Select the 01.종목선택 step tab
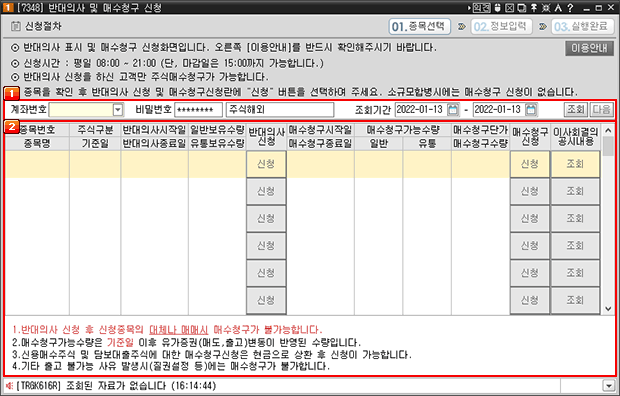This screenshot has width=620, height=396. click(420, 27)
